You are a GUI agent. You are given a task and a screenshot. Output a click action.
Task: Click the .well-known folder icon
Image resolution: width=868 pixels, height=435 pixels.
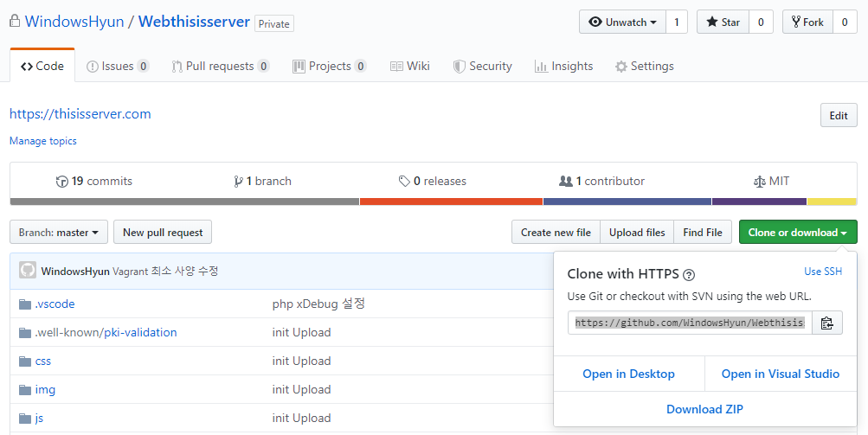(x=25, y=333)
